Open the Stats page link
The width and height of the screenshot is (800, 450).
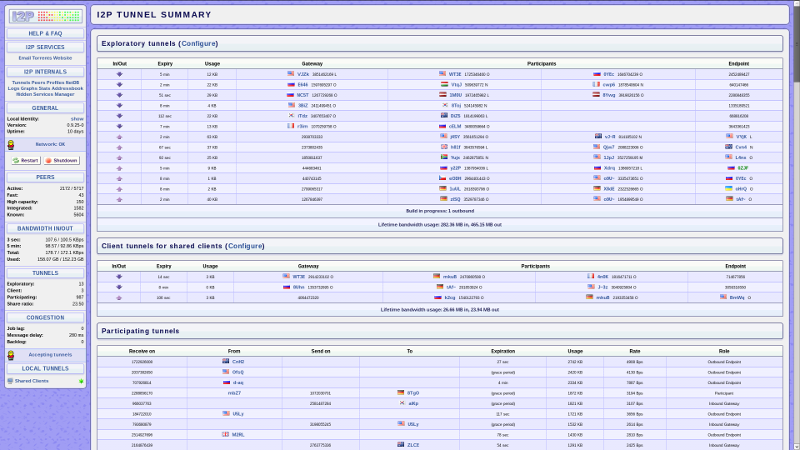point(43,89)
